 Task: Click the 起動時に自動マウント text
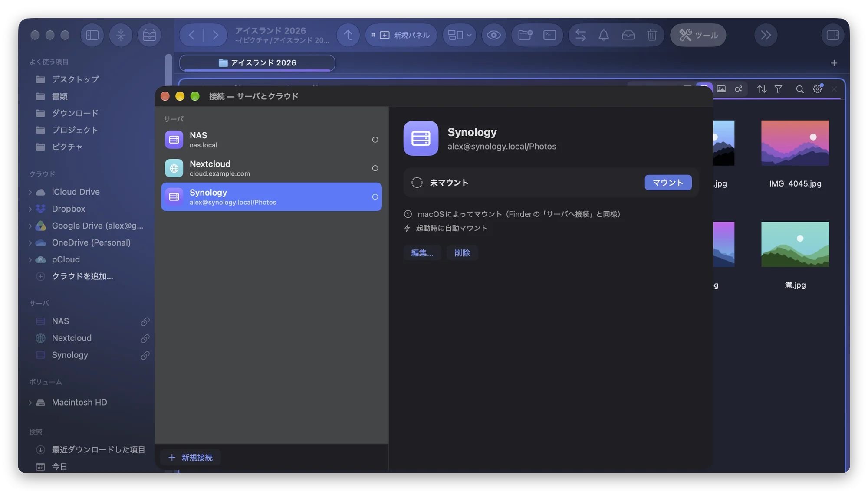click(451, 228)
